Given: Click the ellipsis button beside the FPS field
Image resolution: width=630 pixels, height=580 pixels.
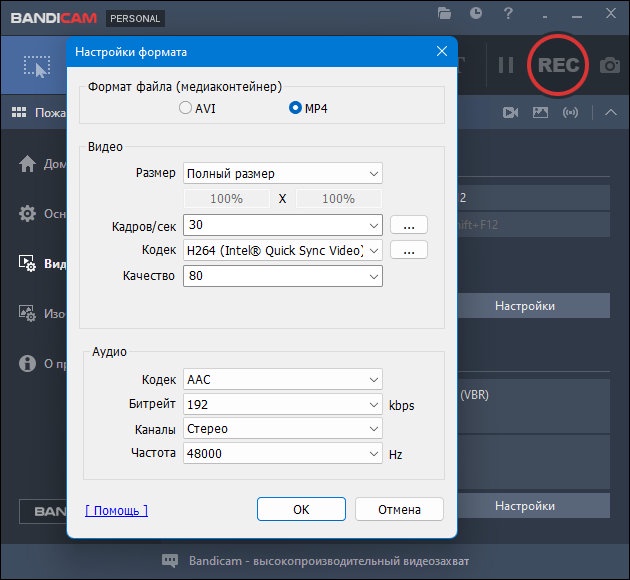Looking at the screenshot, I should coord(409,225).
